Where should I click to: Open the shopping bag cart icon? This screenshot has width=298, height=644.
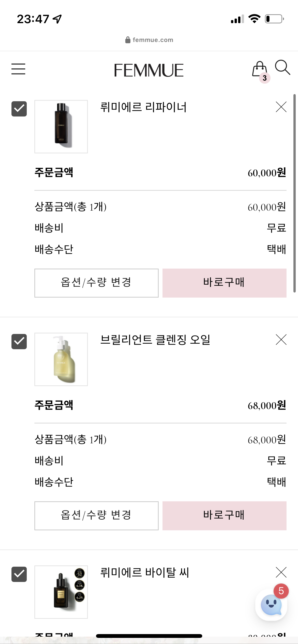(260, 71)
